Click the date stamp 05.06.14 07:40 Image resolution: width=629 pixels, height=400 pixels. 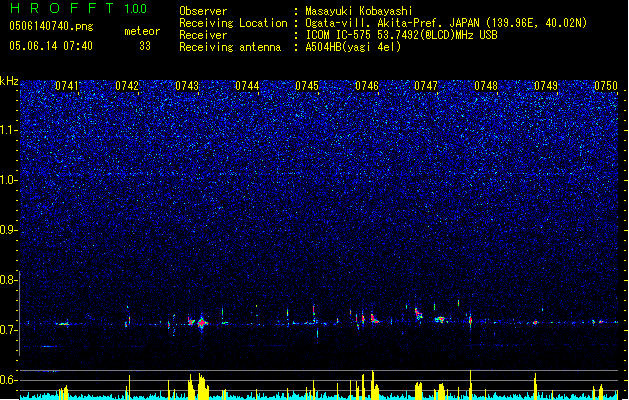point(51,46)
